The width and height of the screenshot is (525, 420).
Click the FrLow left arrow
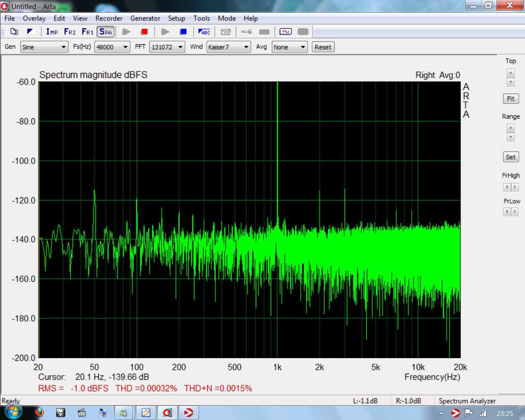(507, 211)
